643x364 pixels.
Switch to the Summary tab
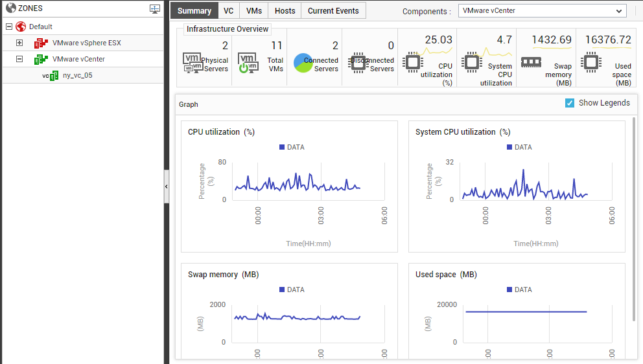pos(194,10)
